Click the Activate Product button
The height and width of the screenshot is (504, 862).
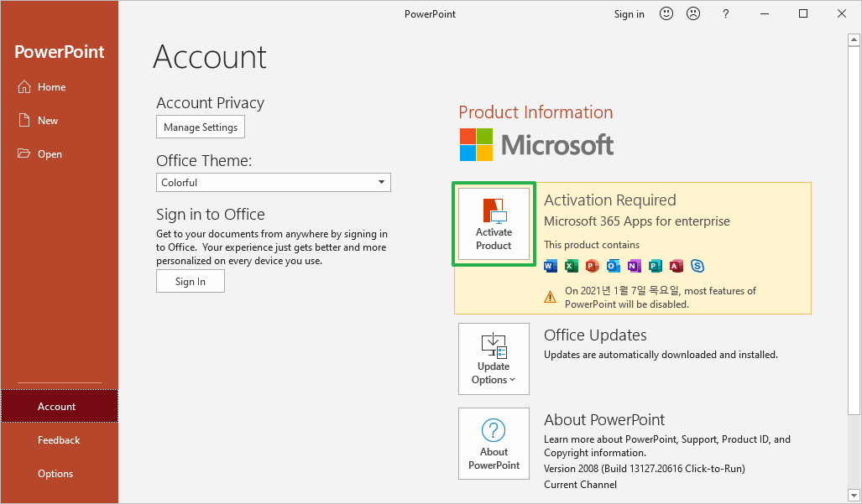tap(494, 224)
